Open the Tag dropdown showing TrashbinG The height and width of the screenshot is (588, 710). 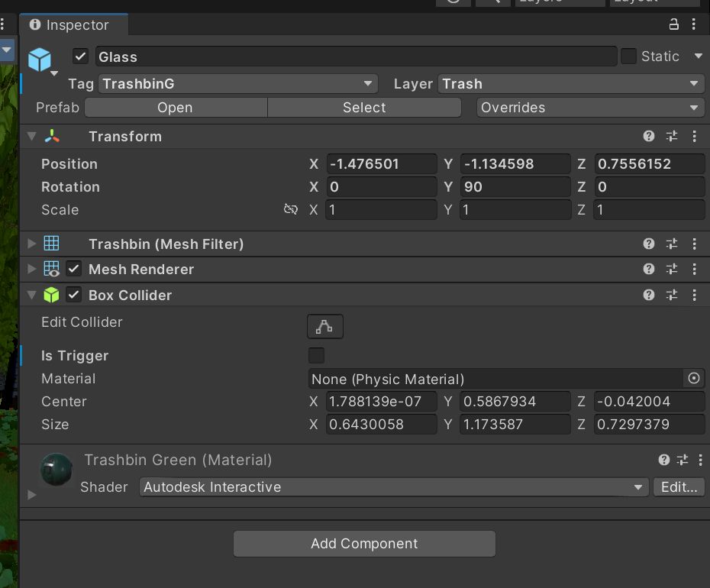click(x=237, y=84)
